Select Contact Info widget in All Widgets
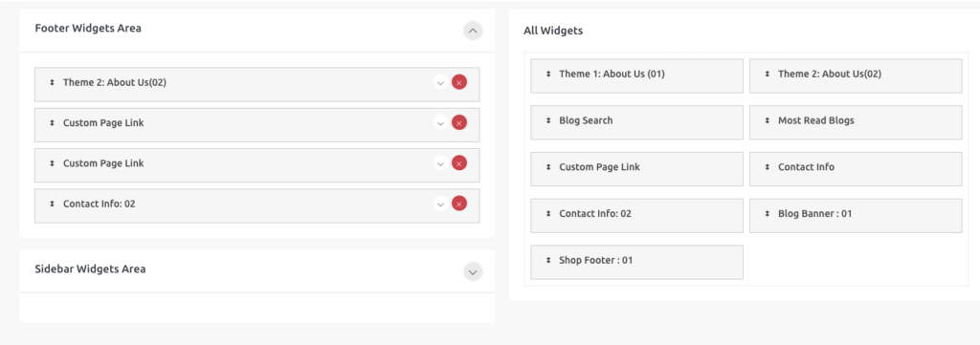 (856, 169)
